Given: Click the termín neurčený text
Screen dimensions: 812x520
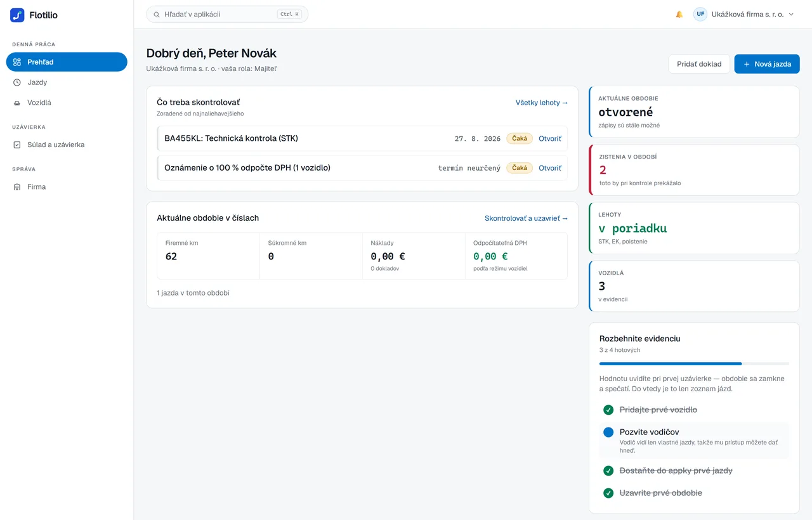Looking at the screenshot, I should click(x=469, y=168).
